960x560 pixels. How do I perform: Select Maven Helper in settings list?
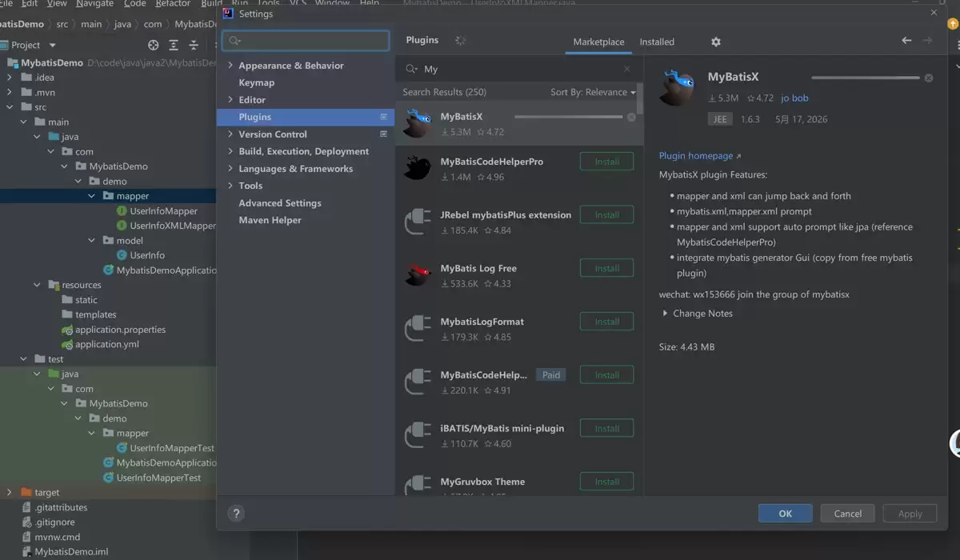click(270, 220)
